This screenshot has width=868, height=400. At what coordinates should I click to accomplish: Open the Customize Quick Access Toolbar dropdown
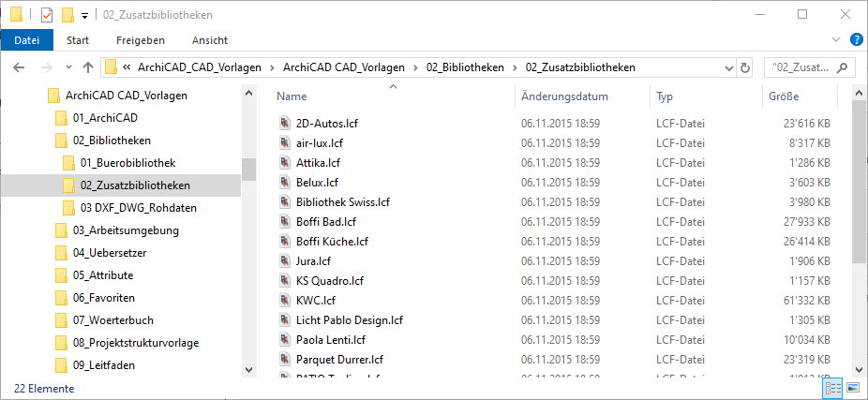(x=84, y=16)
